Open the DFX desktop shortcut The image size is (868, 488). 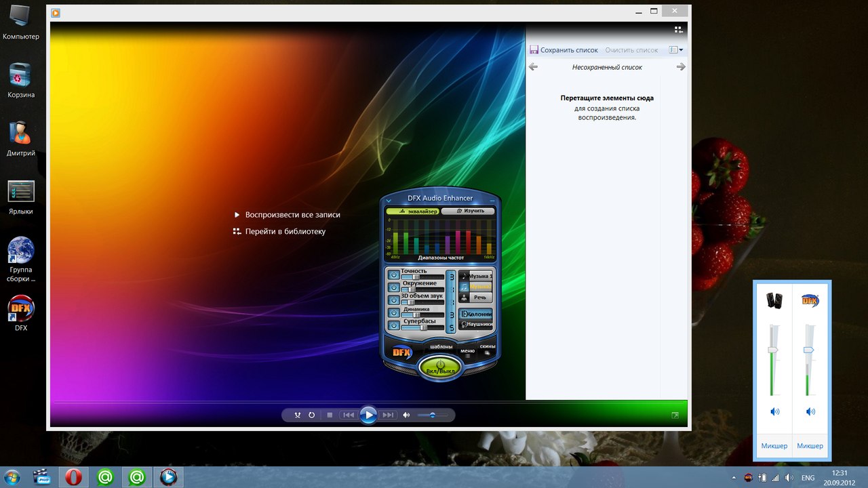click(21, 313)
